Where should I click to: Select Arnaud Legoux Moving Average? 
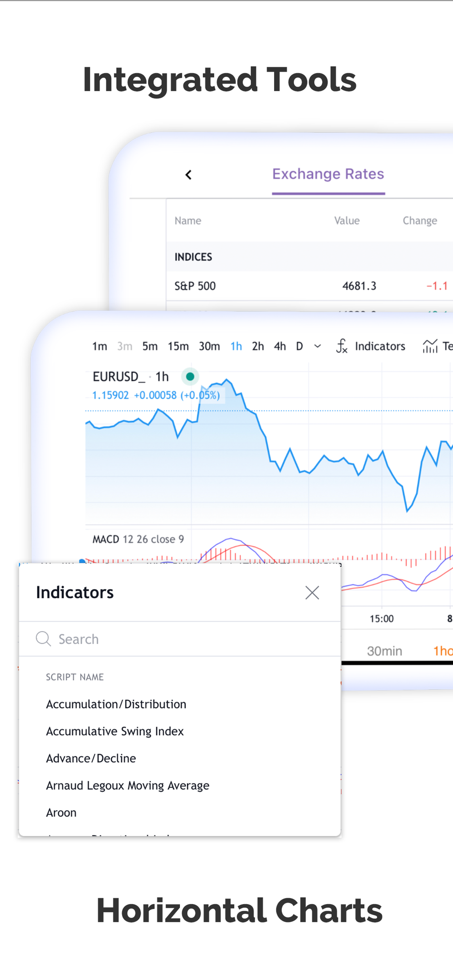pyautogui.click(x=127, y=785)
